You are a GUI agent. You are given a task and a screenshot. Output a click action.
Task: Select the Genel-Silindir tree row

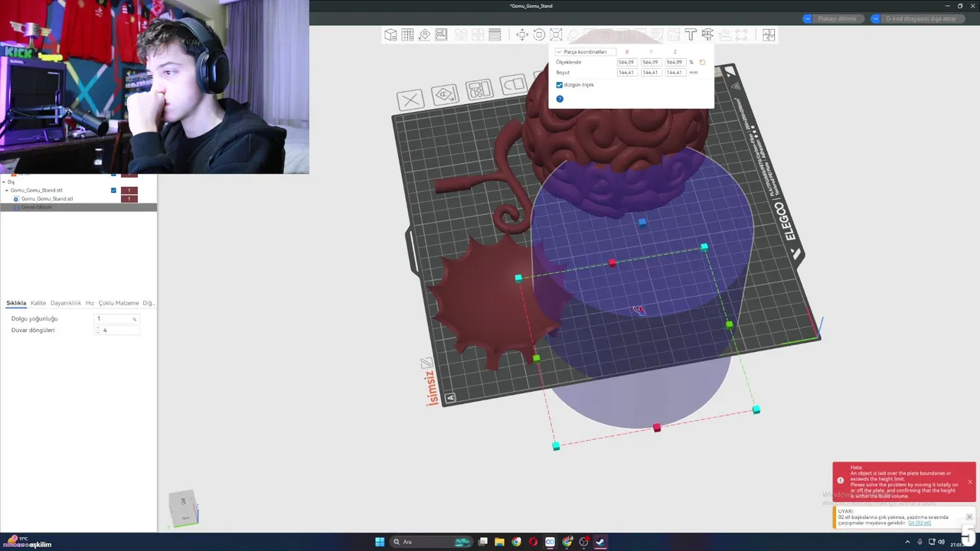pos(78,207)
